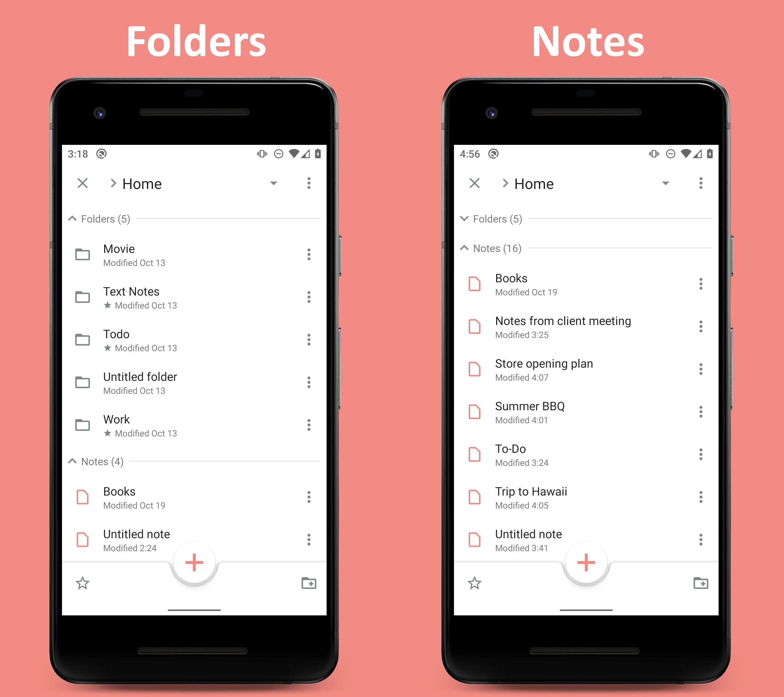Tap the favorites star icon bottom left
The image size is (784, 697).
pos(83,582)
